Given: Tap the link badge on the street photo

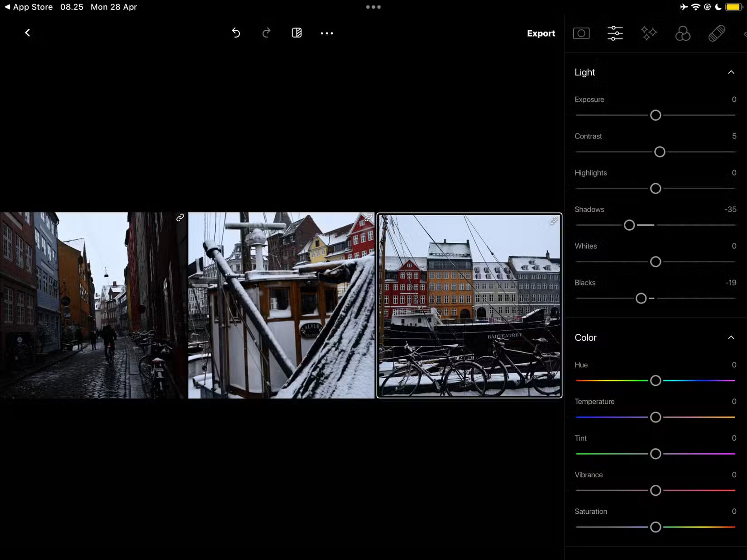Looking at the screenshot, I should (x=181, y=217).
